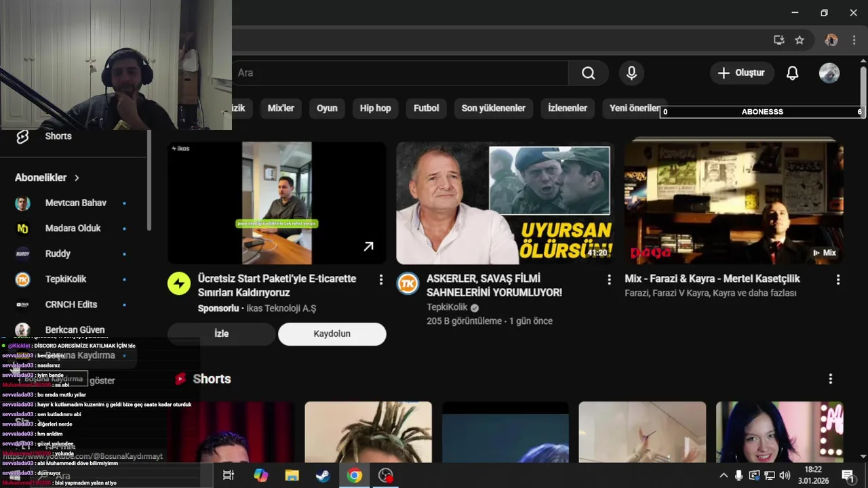The image size is (868, 488).
Task: Switch to OBS Studio in the taskbar
Action: point(386,476)
